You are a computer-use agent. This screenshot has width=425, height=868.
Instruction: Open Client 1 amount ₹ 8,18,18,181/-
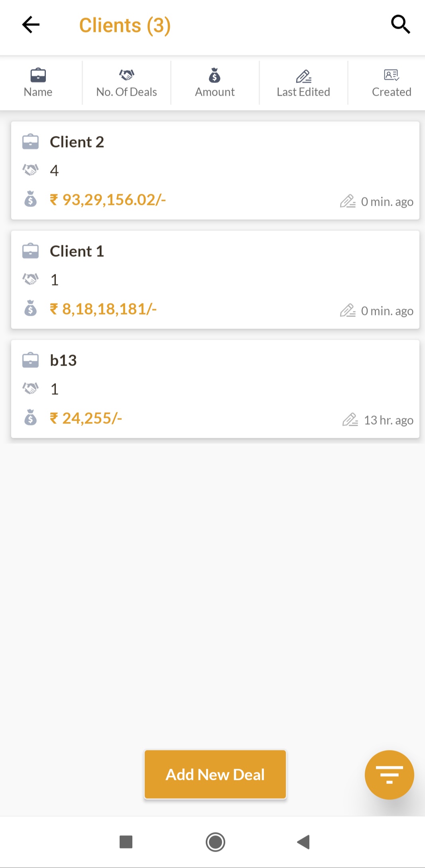[103, 309]
